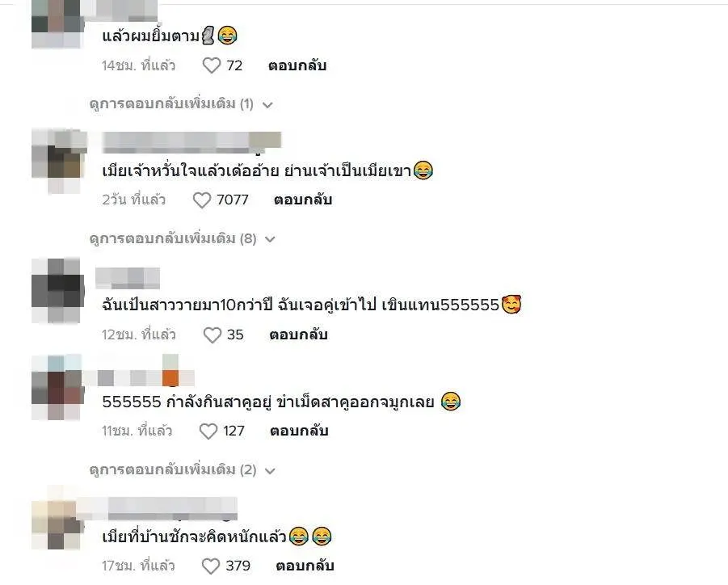Expand the 2 additional replies
The height and width of the screenshot is (585, 728).
coord(183,469)
